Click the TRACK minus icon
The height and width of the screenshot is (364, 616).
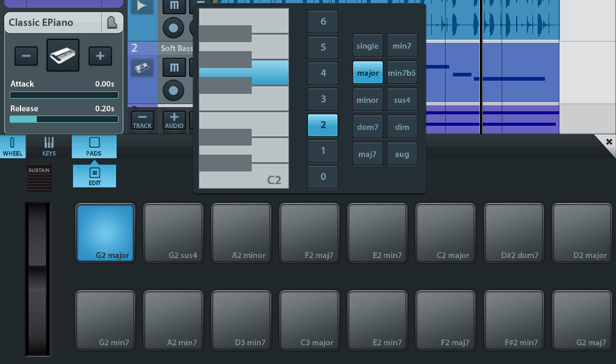pos(143,120)
